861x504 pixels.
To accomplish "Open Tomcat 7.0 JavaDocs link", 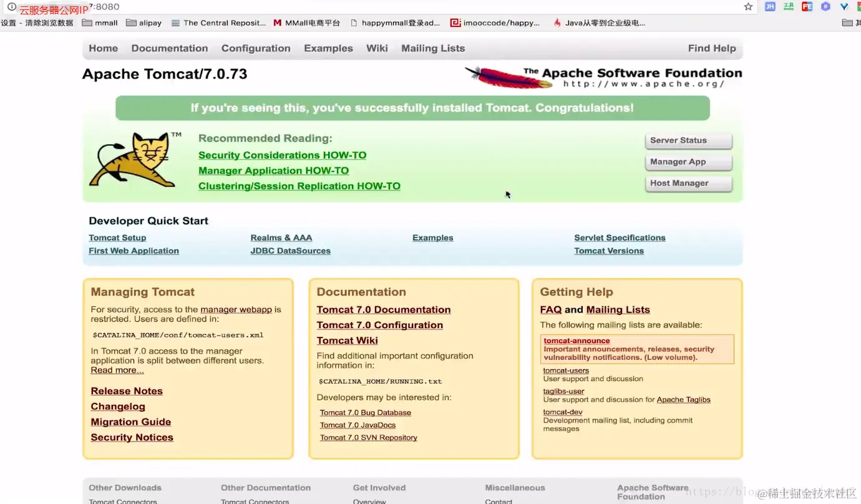I will [x=358, y=425].
